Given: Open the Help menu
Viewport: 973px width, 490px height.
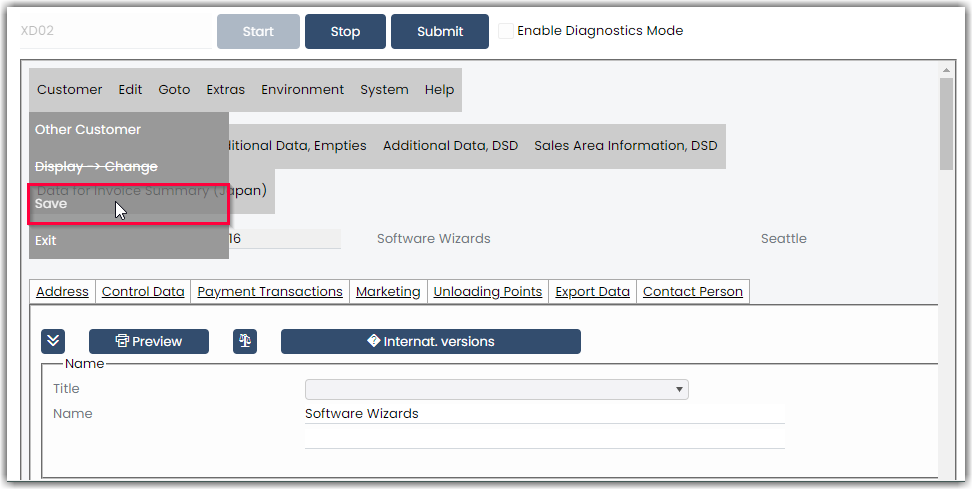Looking at the screenshot, I should pos(439,90).
